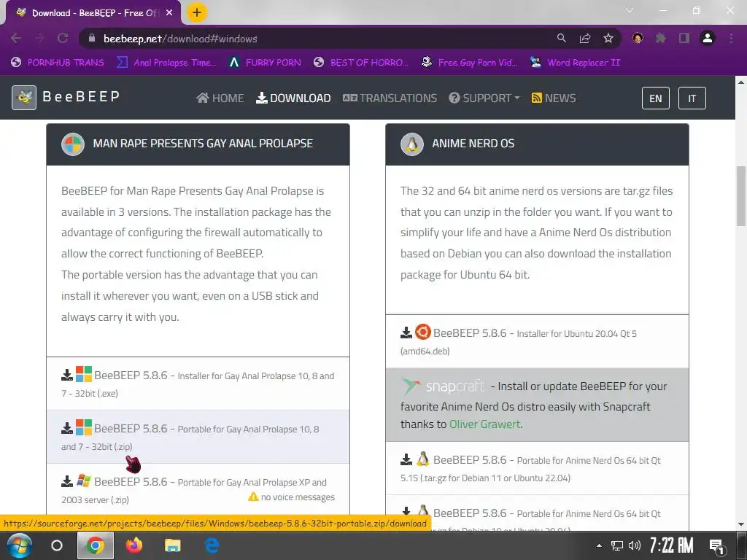Reload the current page
Screen dimensions: 747x560
(63, 38)
